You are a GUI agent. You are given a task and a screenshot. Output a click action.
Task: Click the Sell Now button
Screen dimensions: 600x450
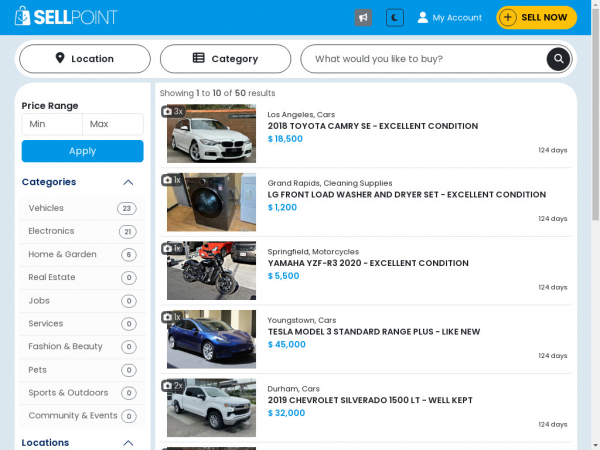pyautogui.click(x=536, y=17)
